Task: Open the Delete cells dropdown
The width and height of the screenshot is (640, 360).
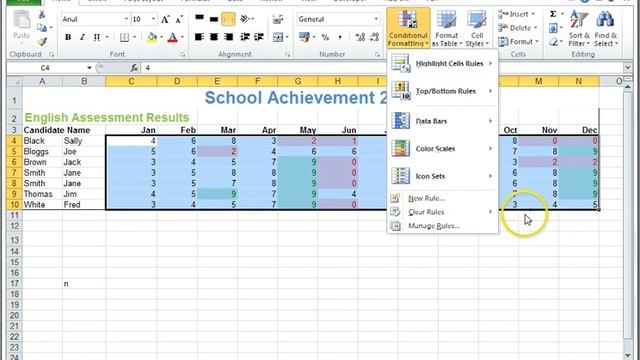Action: coord(518,28)
